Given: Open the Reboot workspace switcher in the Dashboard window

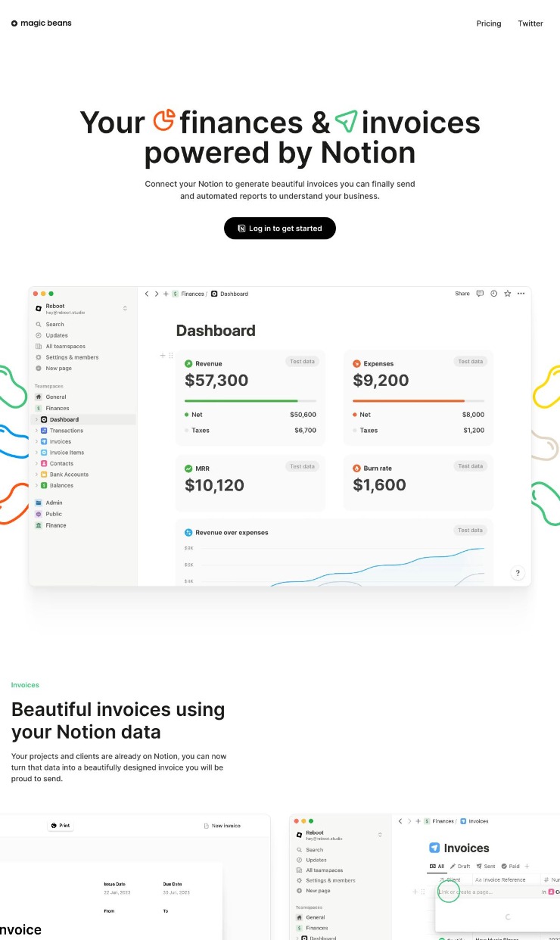Looking at the screenshot, I should point(82,309).
